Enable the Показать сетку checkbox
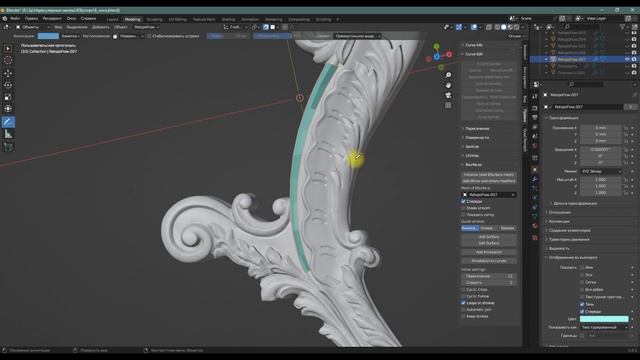The width and height of the screenshot is (640, 360). (463, 214)
